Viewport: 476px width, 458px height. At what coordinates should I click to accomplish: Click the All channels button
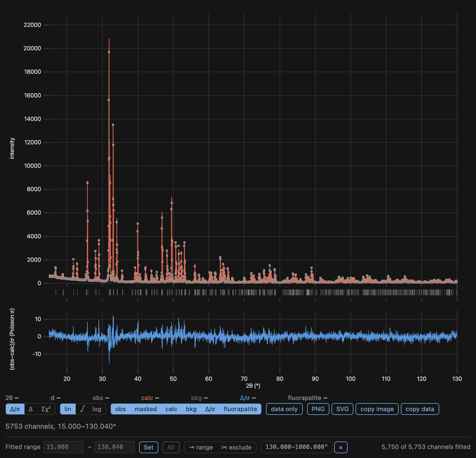[x=171, y=447]
